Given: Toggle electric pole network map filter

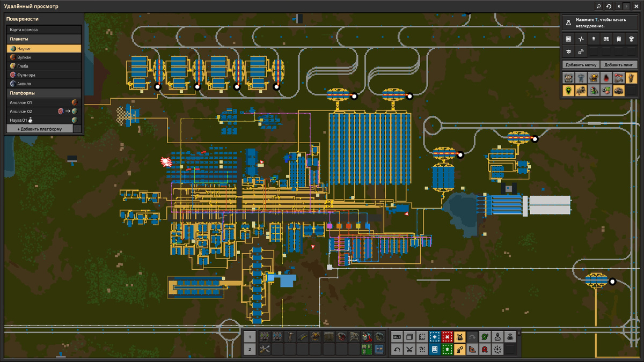Looking at the screenshot, I should 581,78.
